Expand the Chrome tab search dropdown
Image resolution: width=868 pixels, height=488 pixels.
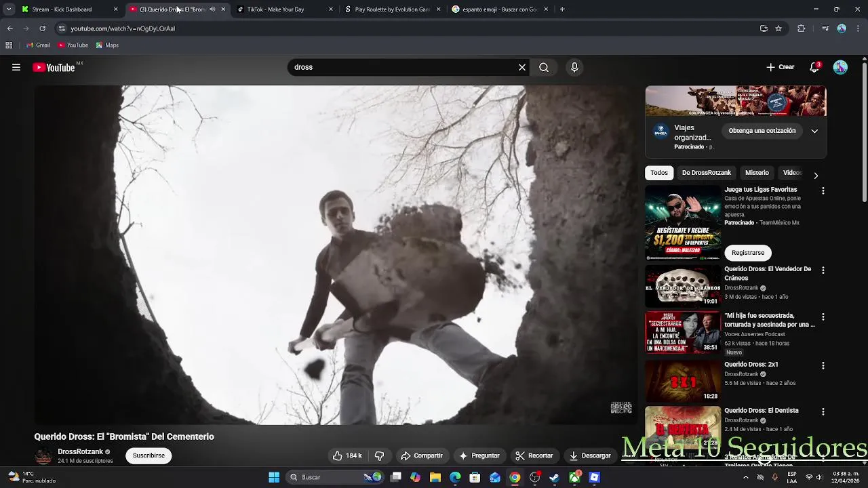9,9
